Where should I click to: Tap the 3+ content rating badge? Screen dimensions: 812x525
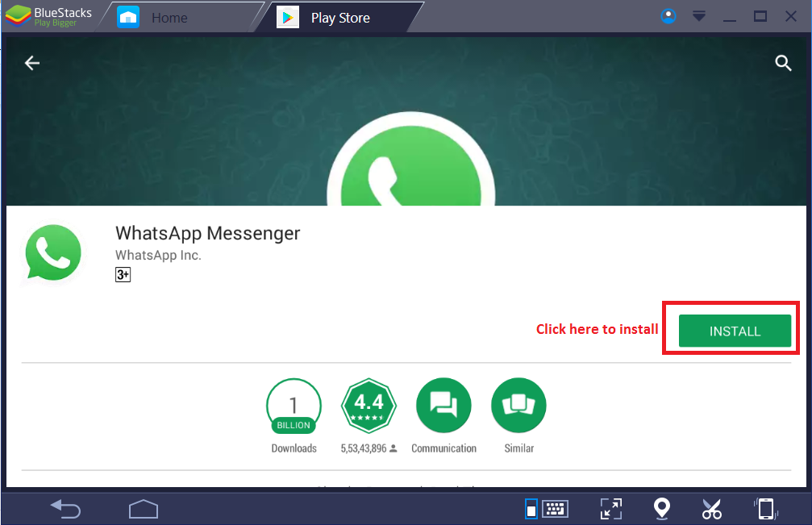click(x=123, y=274)
